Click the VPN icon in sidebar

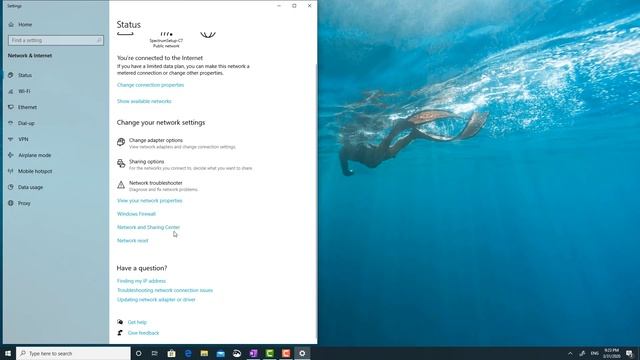(11, 139)
